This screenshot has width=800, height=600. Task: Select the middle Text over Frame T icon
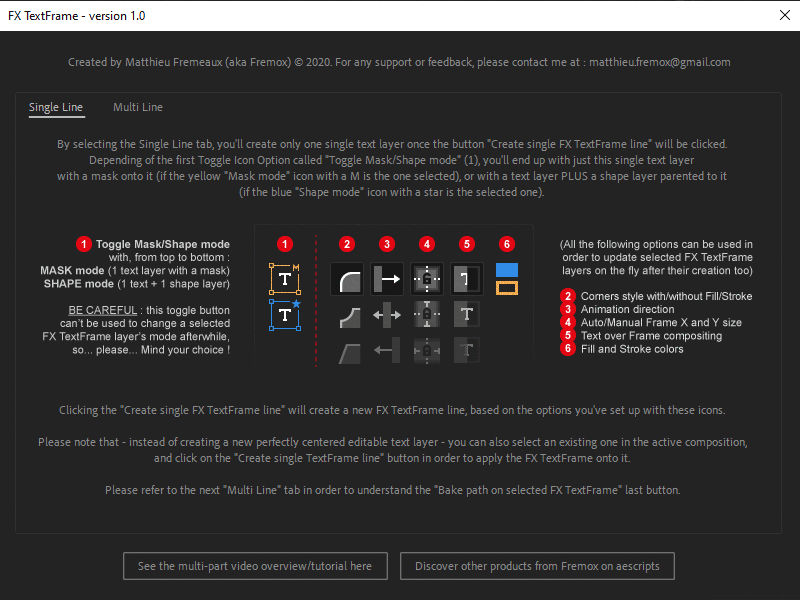coord(467,314)
